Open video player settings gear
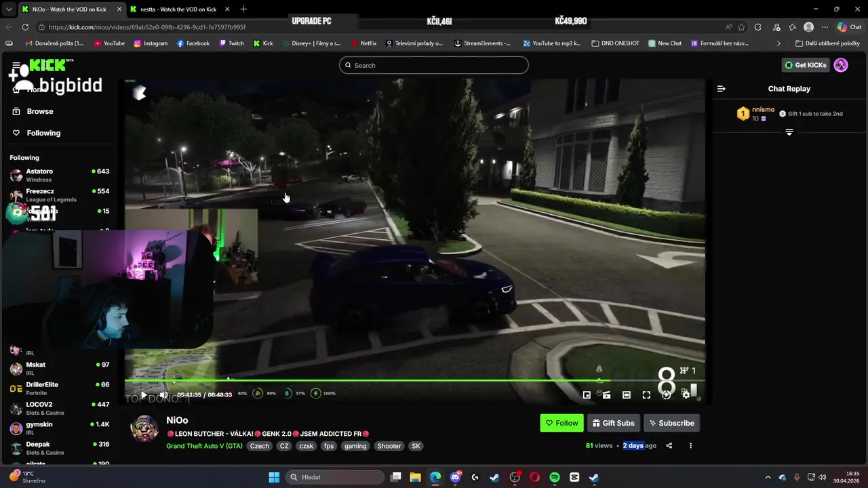This screenshot has width=868, height=488. pos(686,394)
